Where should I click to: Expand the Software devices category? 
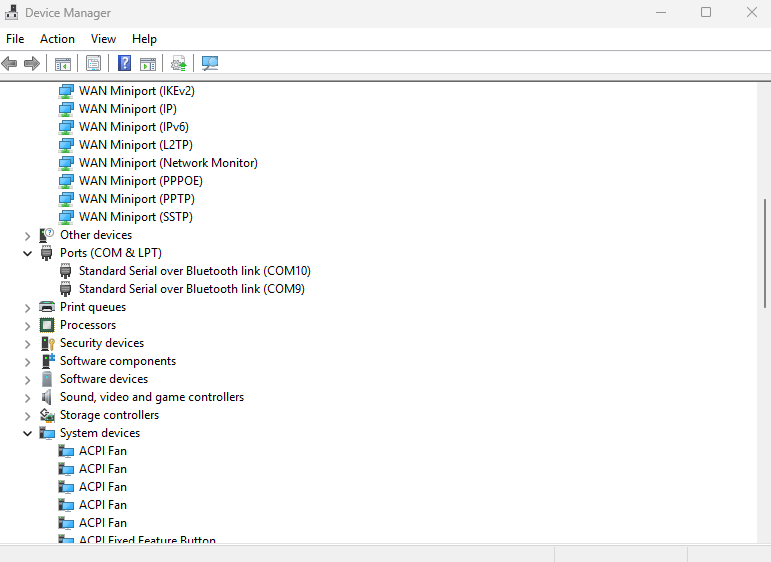point(28,380)
